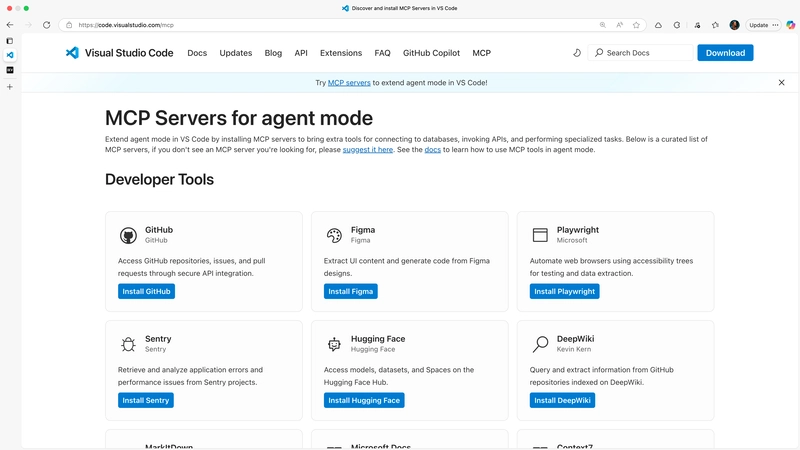Click the Figma palette icon

coord(334,235)
